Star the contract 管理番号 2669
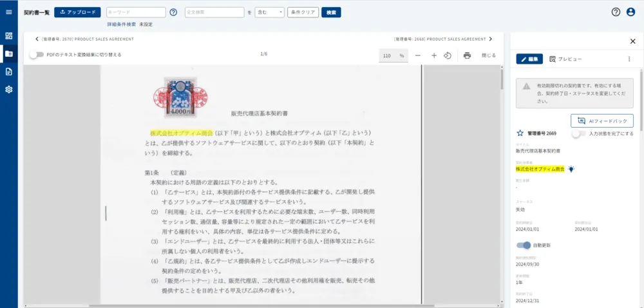Viewport: 644px width, 308px height. tap(520, 133)
